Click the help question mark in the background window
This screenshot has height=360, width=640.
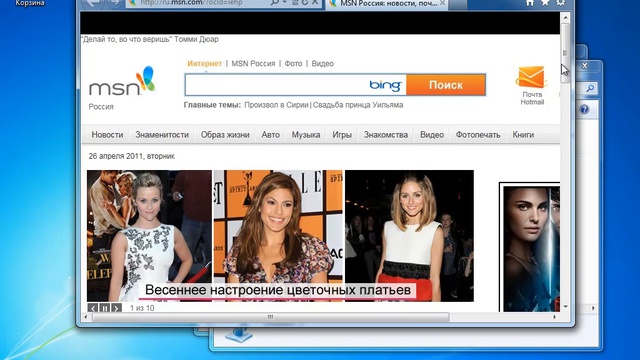pos(584,109)
